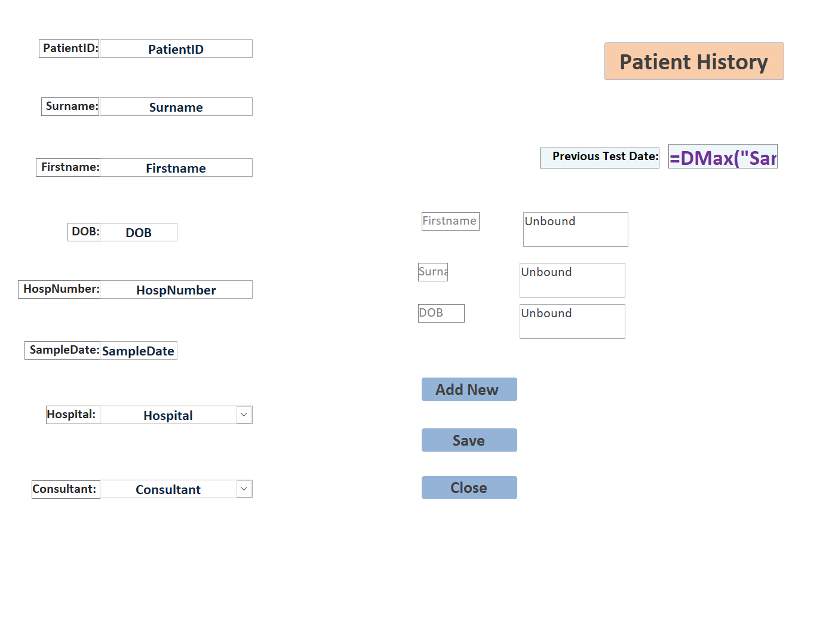Click the Previous Test Date label
The image size is (832, 644).
pyautogui.click(x=600, y=158)
